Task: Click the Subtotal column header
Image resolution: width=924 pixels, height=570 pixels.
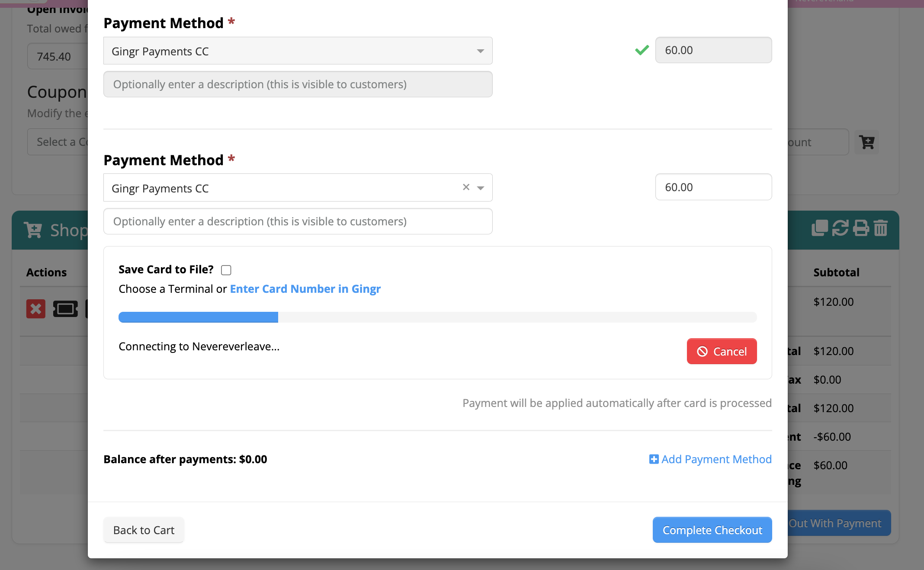Action: 836,272
